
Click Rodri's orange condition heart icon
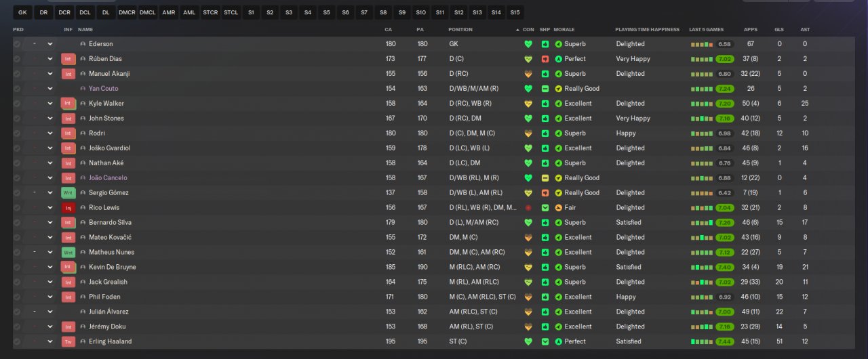coord(528,133)
